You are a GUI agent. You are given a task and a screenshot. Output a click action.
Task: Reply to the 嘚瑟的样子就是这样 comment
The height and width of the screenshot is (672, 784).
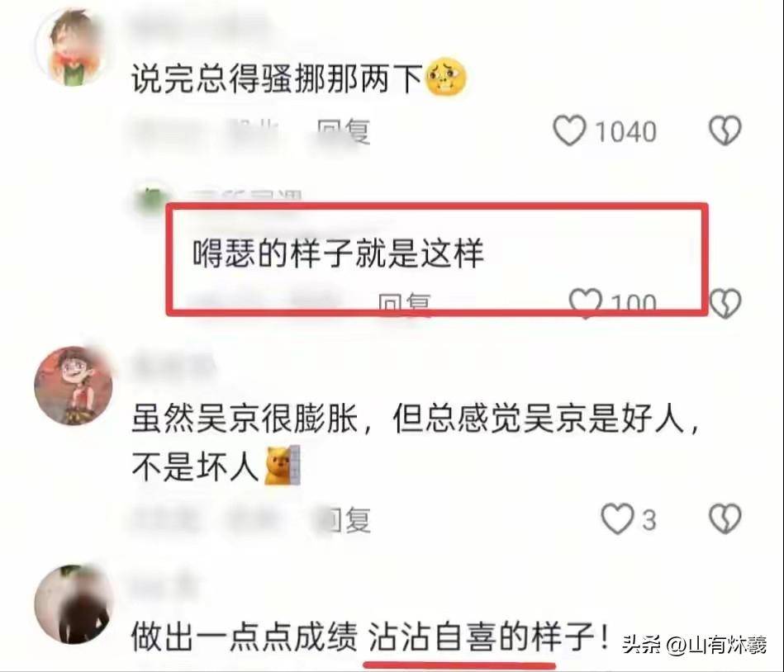coord(405,303)
